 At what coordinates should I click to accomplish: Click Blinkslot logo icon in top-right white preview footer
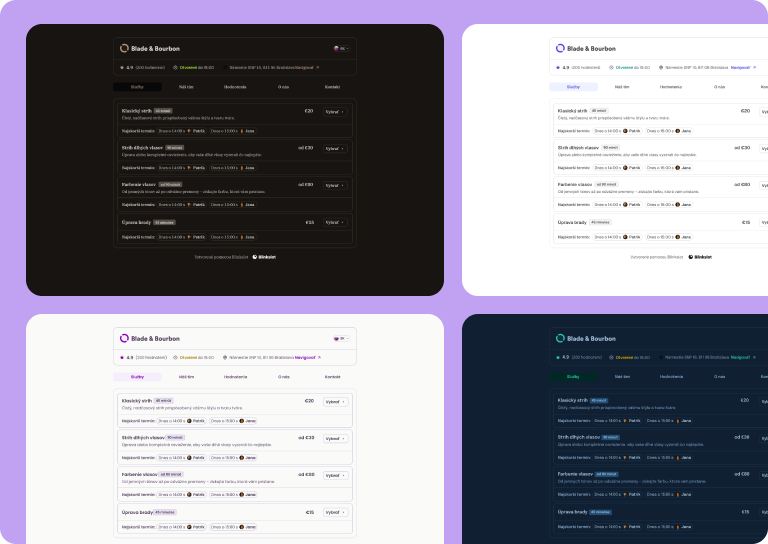[690, 256]
